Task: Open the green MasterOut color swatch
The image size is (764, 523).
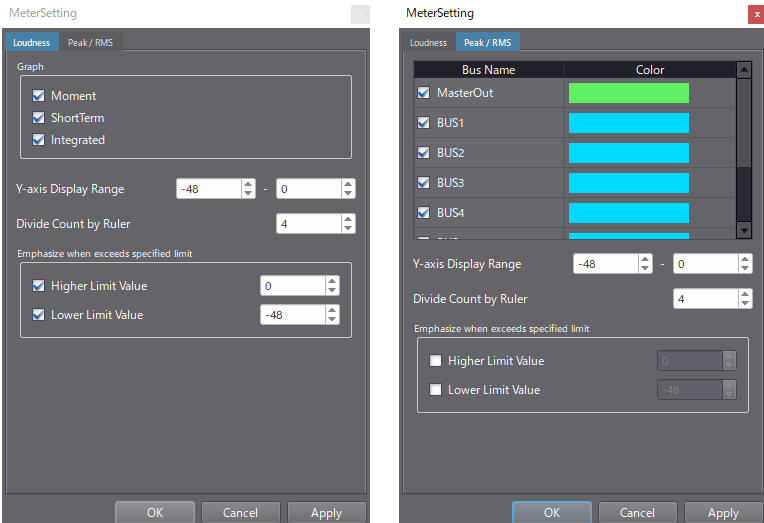Action: tap(629, 93)
